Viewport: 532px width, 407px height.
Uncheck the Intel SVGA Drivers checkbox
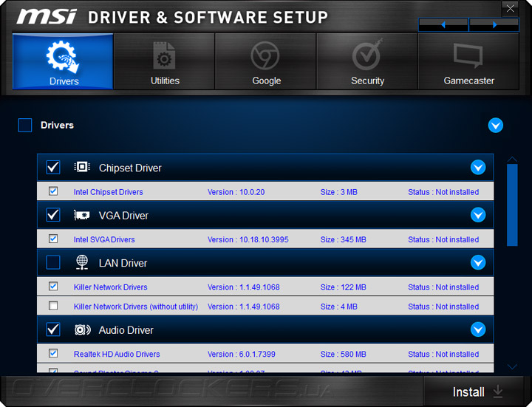53,239
